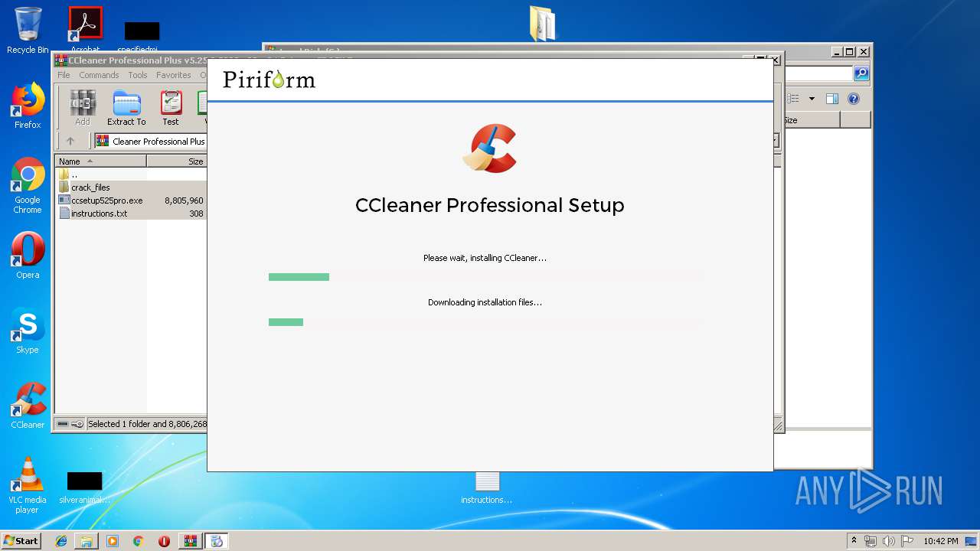Switch to WinRAR via the taskbar
The width and height of the screenshot is (980, 551).
(191, 541)
